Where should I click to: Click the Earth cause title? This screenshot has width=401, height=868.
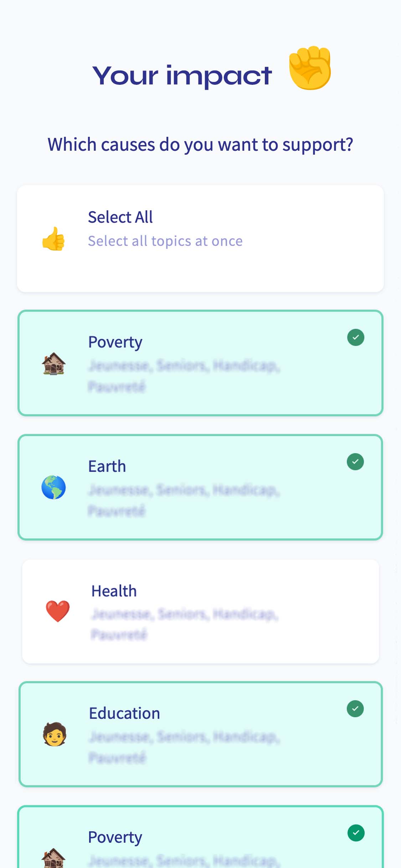pos(107,466)
